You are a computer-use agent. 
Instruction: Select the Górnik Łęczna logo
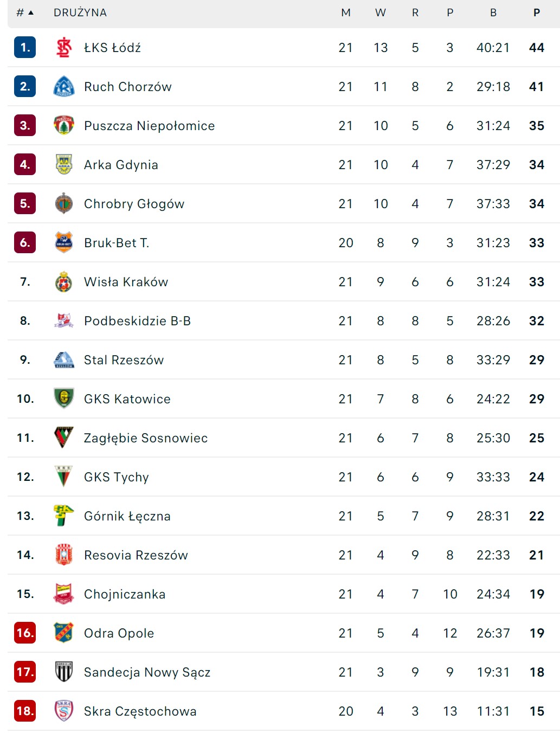click(x=64, y=516)
